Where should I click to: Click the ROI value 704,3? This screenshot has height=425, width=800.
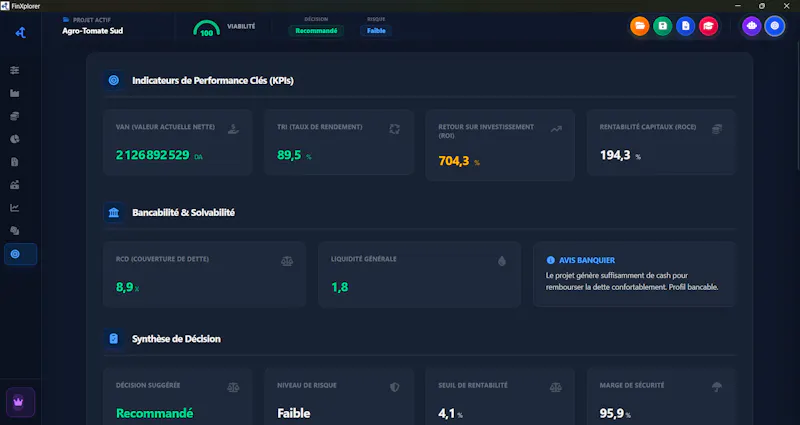click(x=454, y=161)
